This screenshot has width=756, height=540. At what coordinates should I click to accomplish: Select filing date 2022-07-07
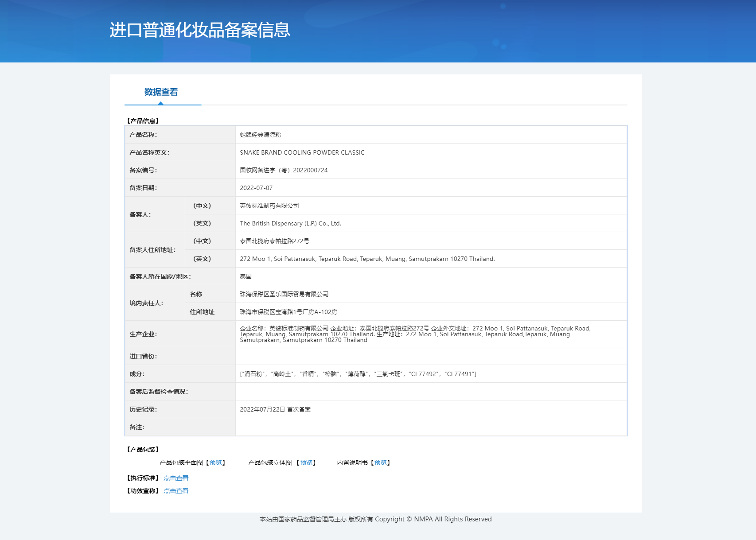coord(256,188)
